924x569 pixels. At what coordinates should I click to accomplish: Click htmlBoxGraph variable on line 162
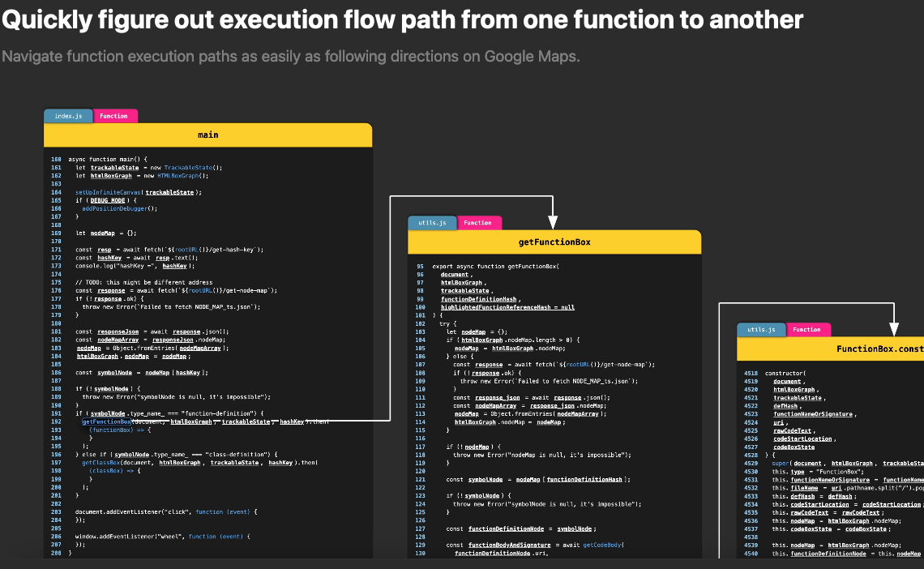(111, 176)
